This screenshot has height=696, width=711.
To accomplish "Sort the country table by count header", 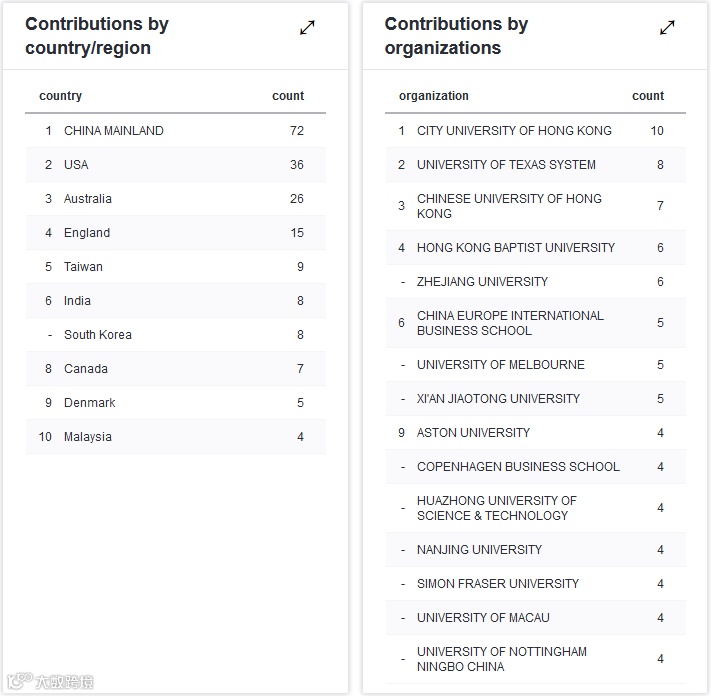I will pyautogui.click(x=287, y=96).
